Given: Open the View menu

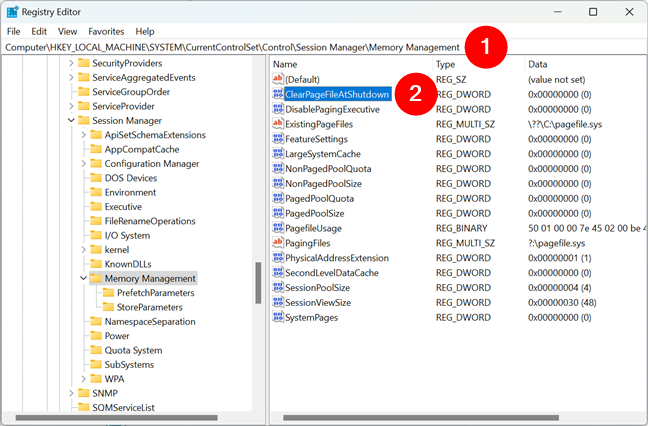Looking at the screenshot, I should click(67, 31).
